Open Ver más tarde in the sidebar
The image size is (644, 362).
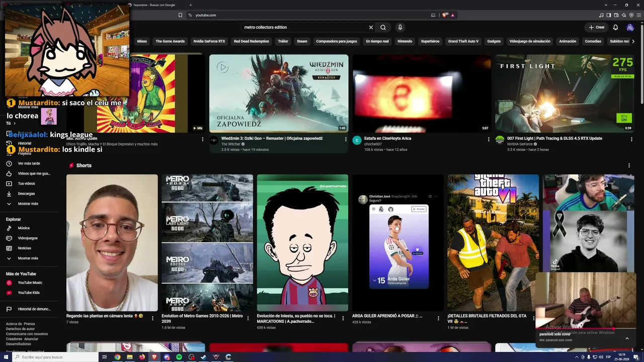29,163
